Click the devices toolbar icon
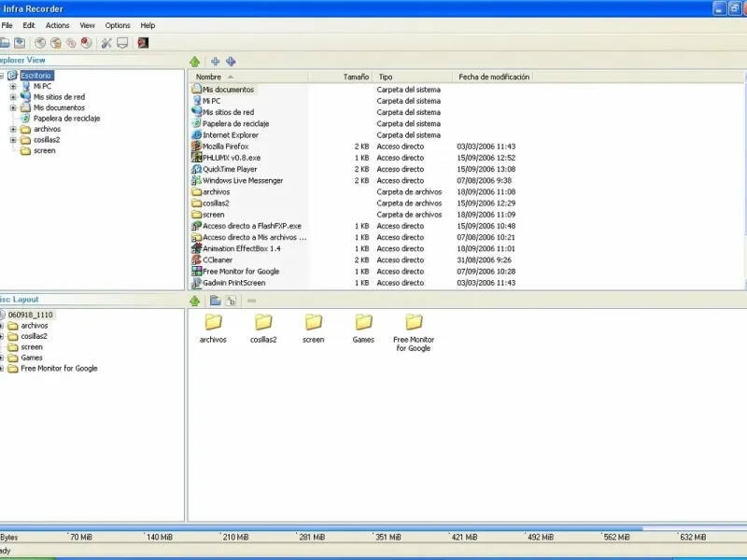 tap(122, 43)
